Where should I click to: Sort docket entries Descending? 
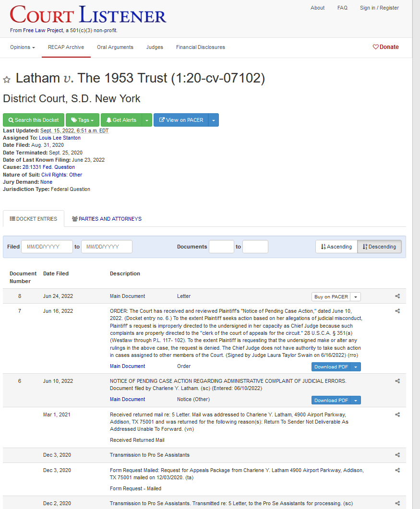click(x=379, y=247)
